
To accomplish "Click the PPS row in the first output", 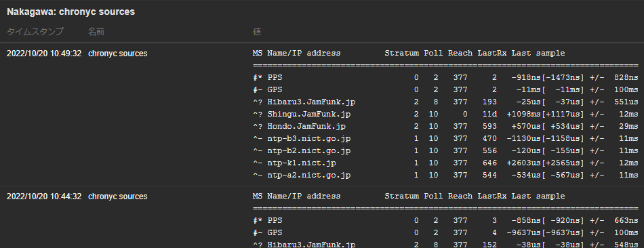I will click(445, 77).
